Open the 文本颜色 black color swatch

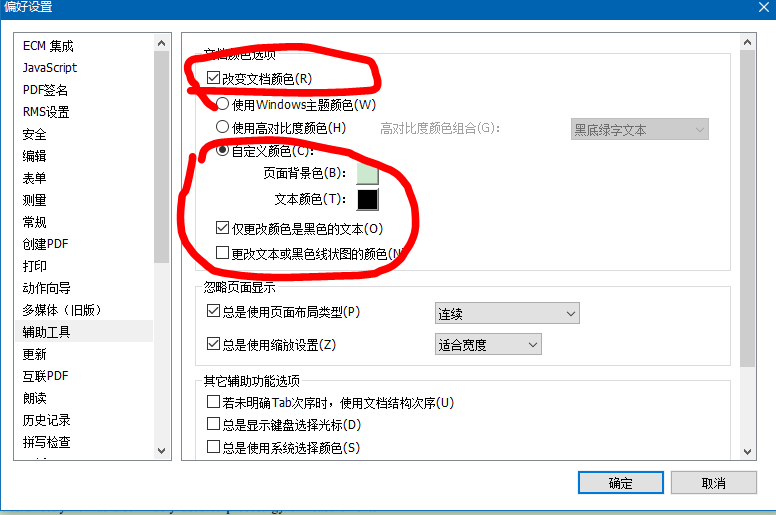click(x=367, y=199)
